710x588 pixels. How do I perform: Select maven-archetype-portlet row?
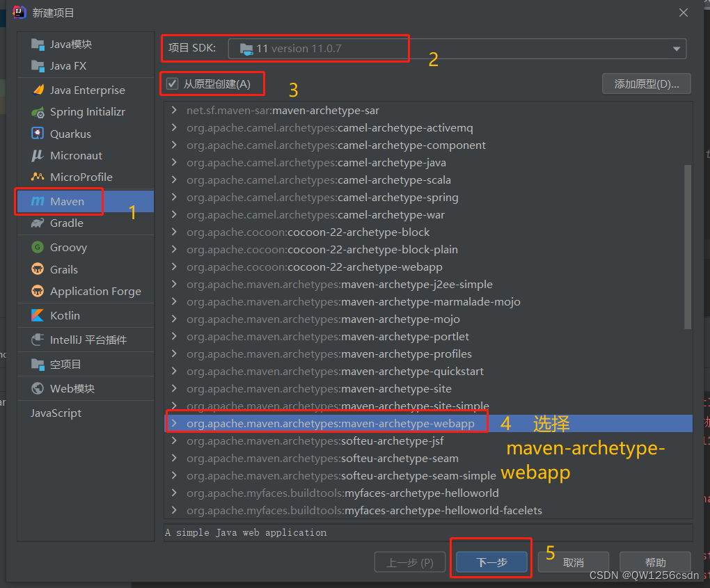[x=428, y=336]
